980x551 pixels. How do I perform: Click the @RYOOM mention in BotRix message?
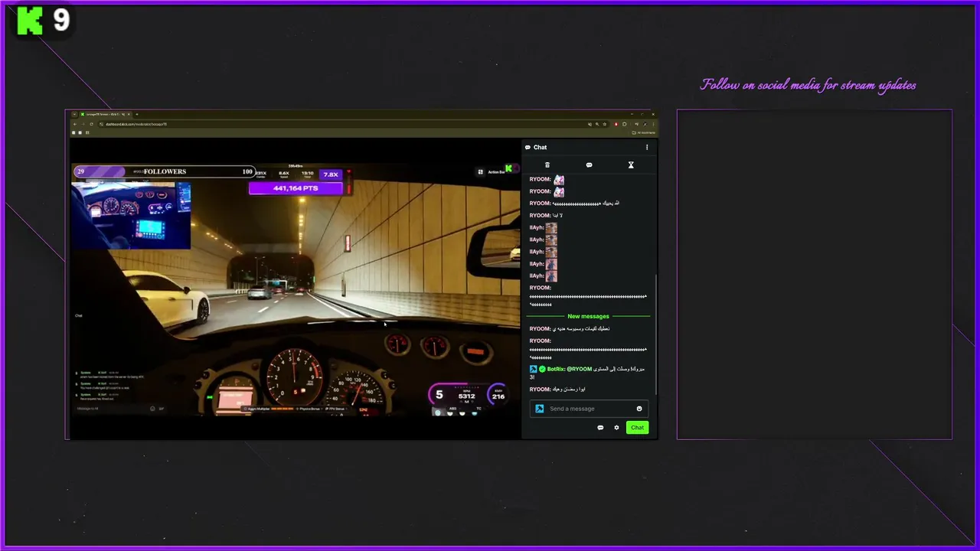click(x=580, y=369)
